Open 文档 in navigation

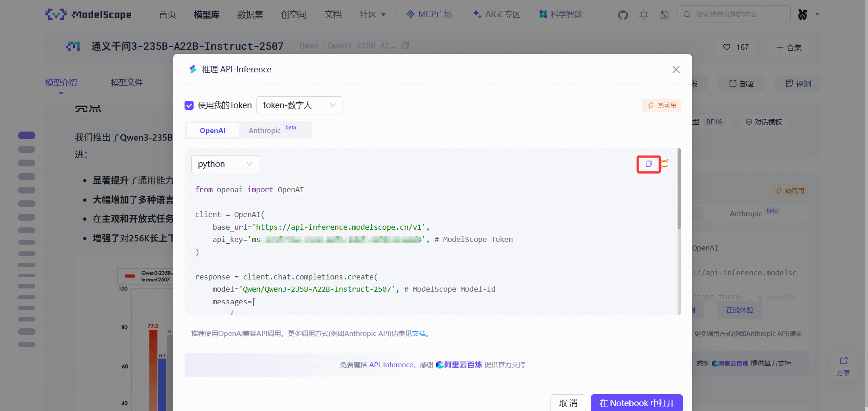(333, 14)
